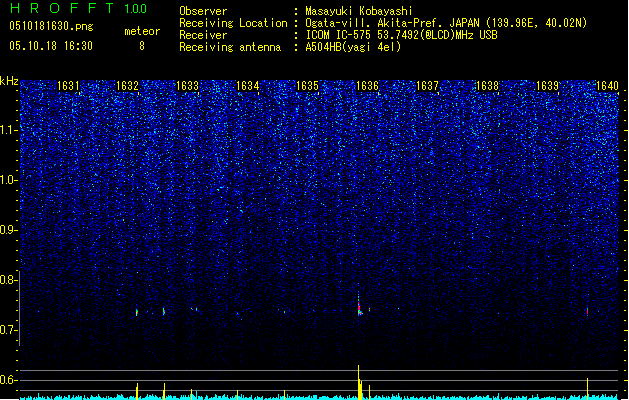Click the 1638 time marker
Screen dimensions: 629x400
coord(487,86)
